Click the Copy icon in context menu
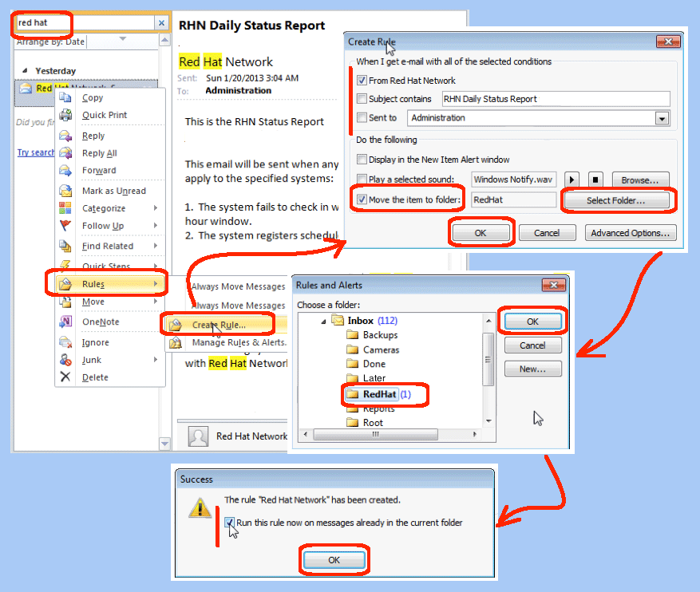The height and width of the screenshot is (592, 700). tap(65, 97)
